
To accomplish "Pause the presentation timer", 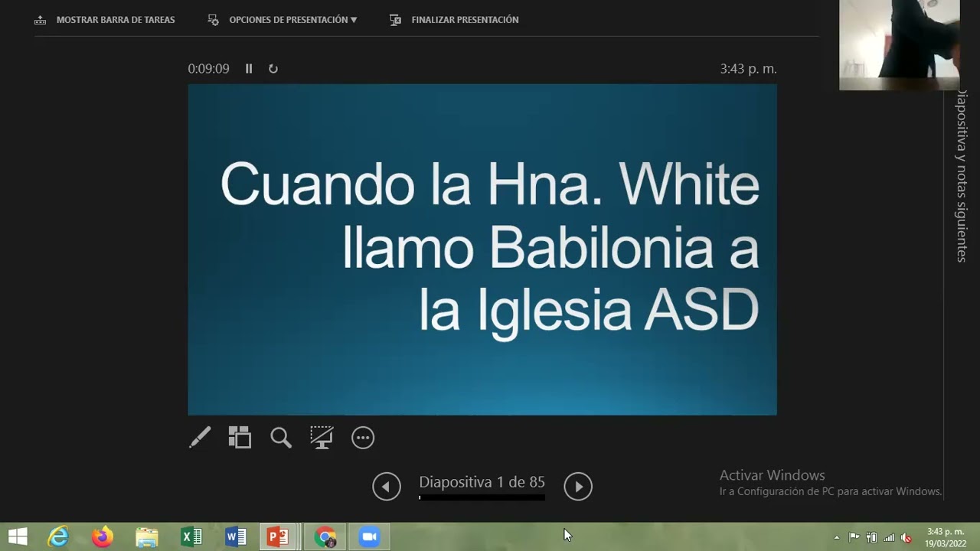I will (x=249, y=69).
